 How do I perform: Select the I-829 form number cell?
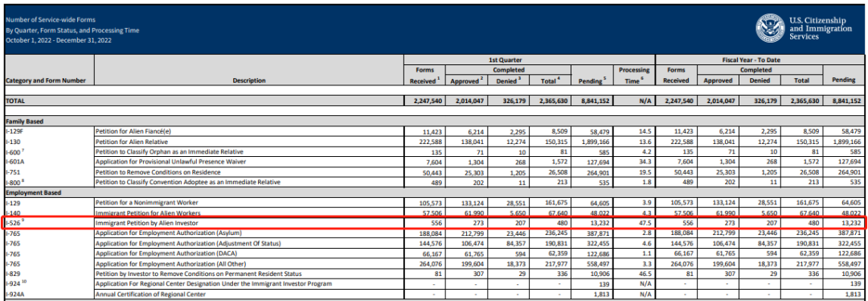[50, 274]
